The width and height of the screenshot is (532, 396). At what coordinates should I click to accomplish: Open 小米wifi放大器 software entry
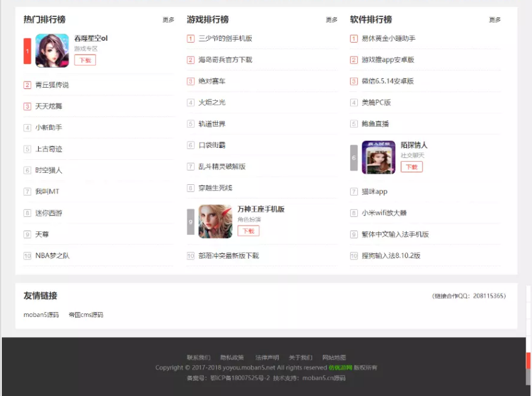point(384,213)
